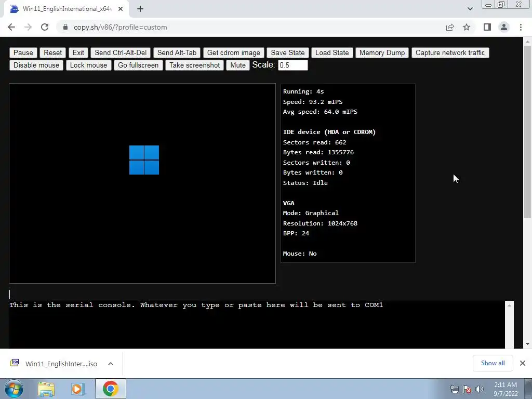
Task: Click Get cdrom image
Action: pyautogui.click(x=233, y=52)
